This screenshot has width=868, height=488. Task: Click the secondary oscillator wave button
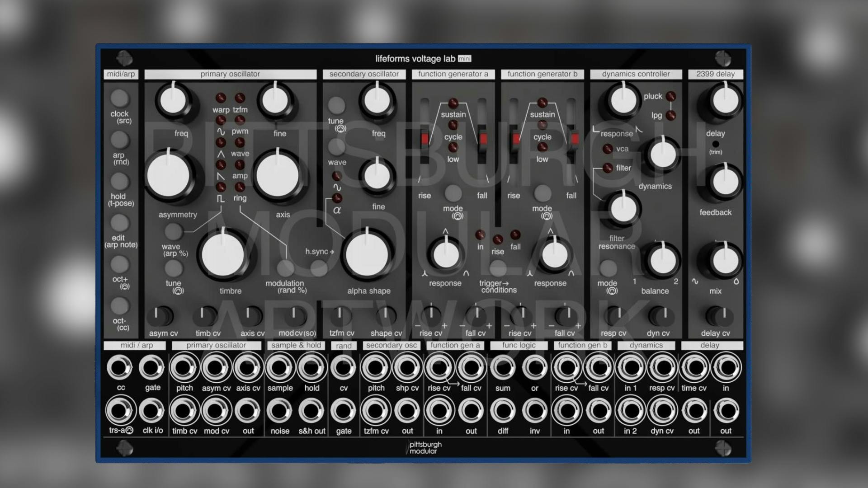click(x=336, y=146)
